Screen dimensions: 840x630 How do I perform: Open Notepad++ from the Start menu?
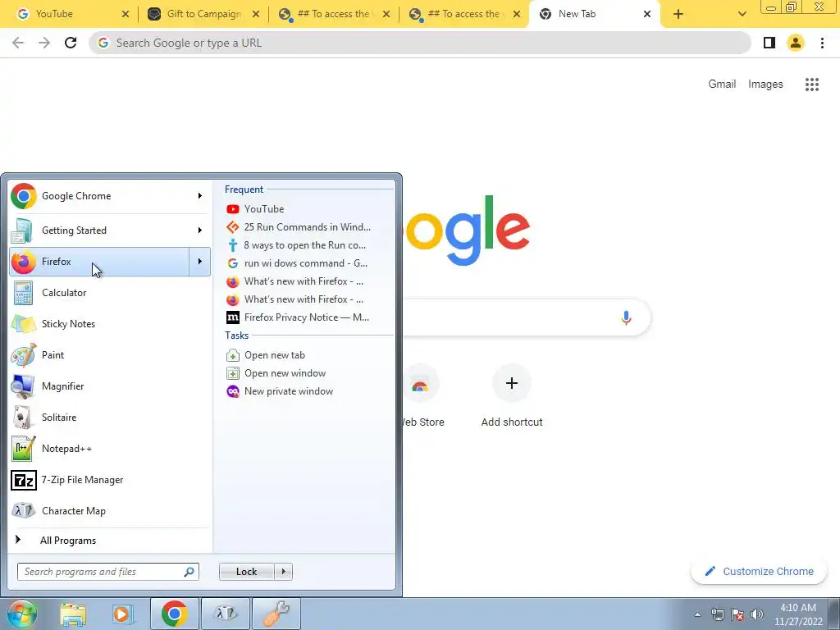110,449
